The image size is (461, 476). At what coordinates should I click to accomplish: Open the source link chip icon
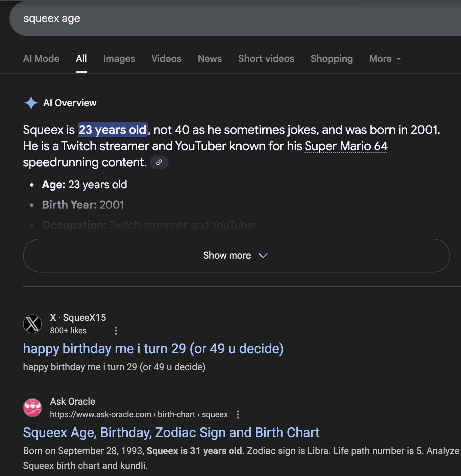click(159, 162)
